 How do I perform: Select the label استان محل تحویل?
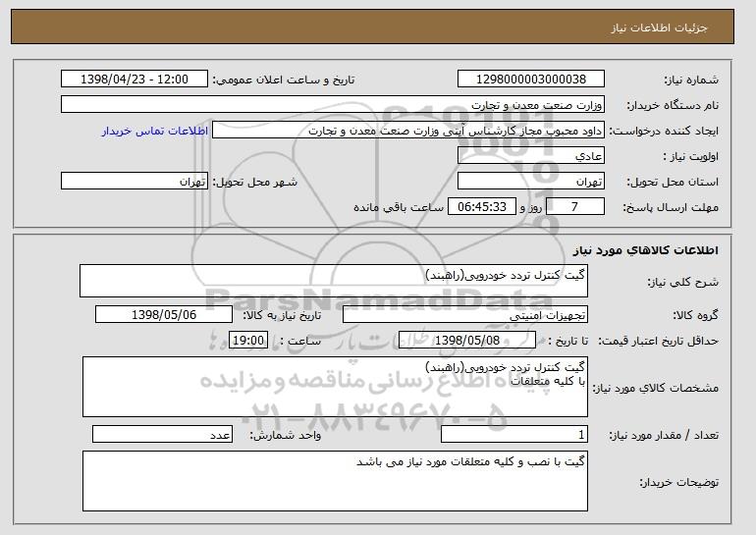coord(673,183)
